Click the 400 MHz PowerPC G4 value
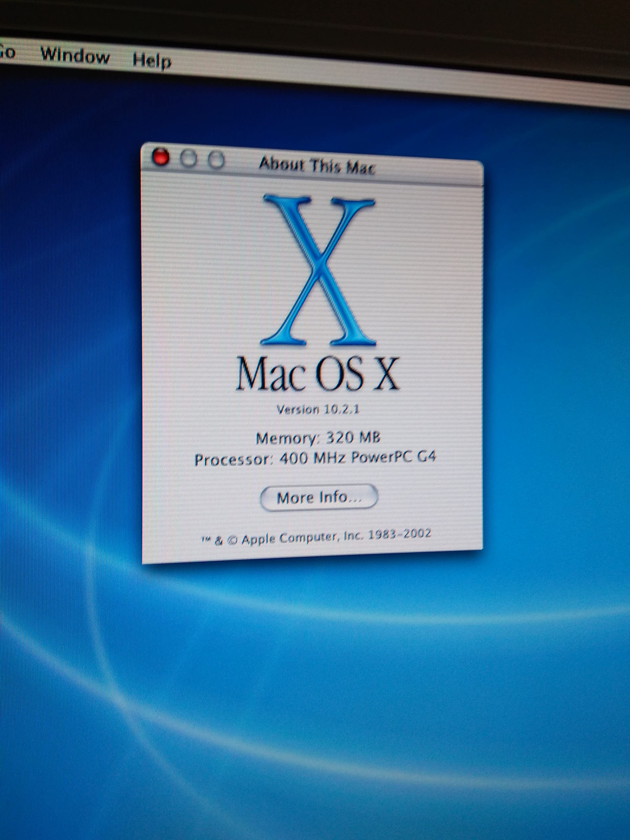The height and width of the screenshot is (840, 630). 357,458
